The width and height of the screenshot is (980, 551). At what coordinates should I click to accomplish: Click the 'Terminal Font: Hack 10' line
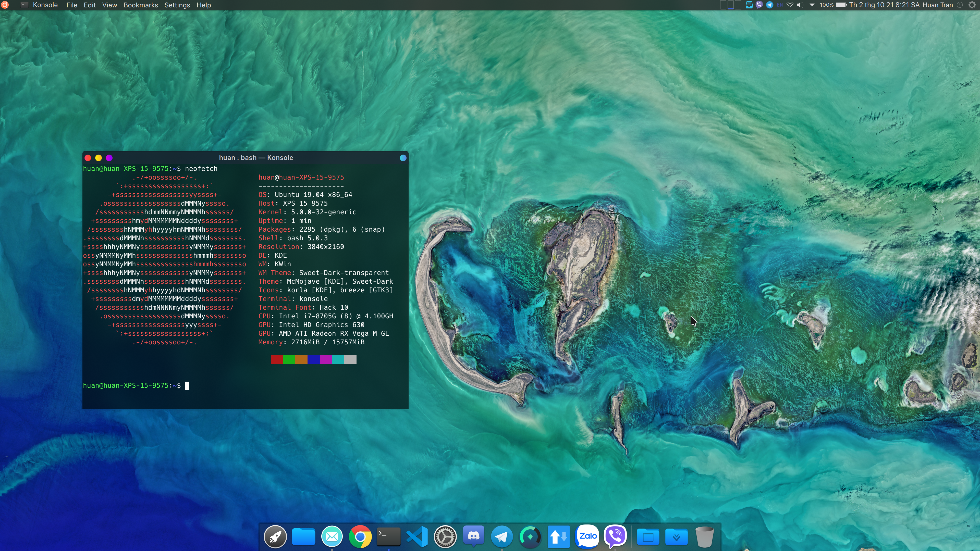tap(303, 307)
